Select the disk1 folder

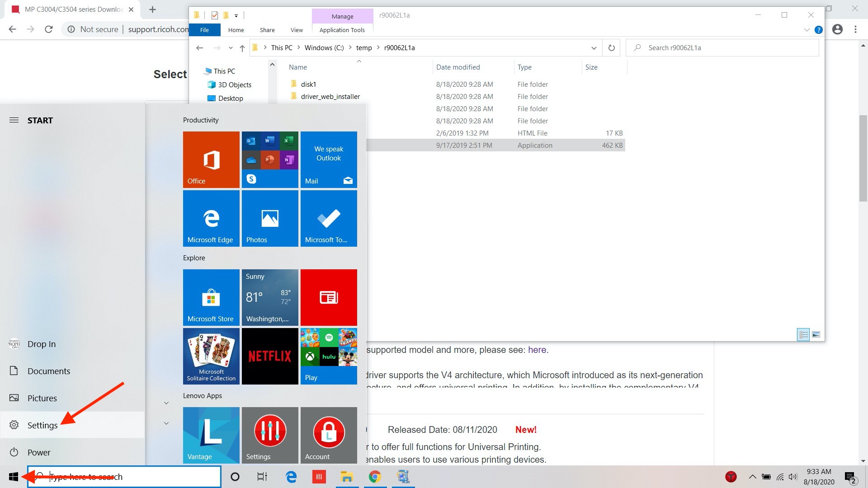308,84
